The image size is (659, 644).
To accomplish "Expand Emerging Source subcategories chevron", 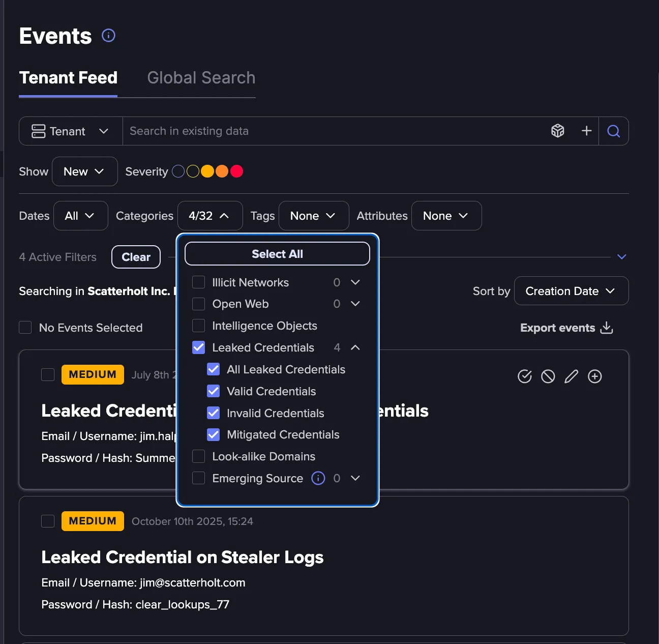I will pos(355,478).
